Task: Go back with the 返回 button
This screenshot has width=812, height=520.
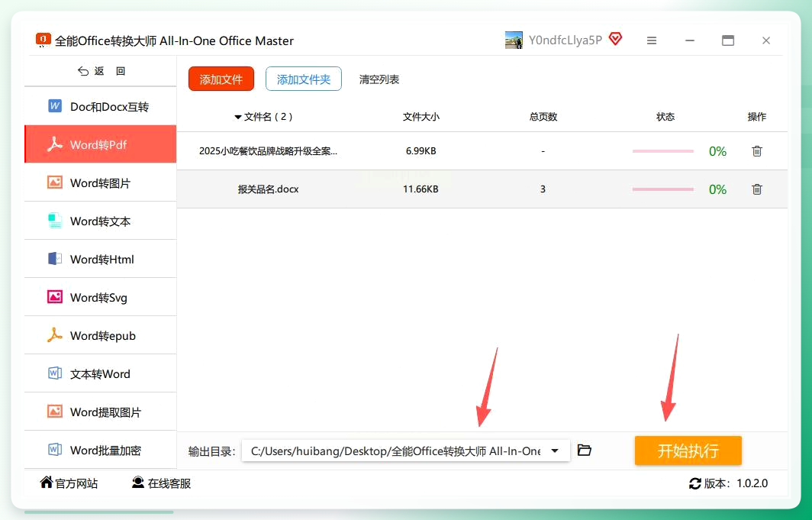Action: pos(101,71)
